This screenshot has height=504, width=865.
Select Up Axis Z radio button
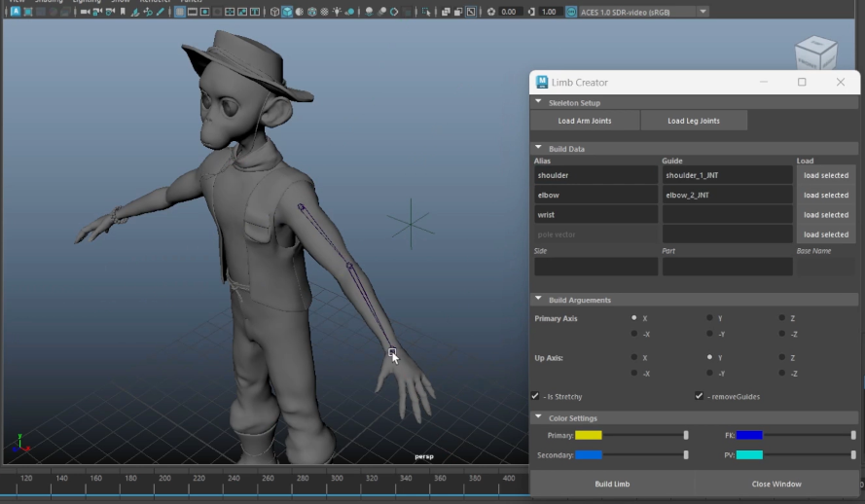tap(781, 357)
